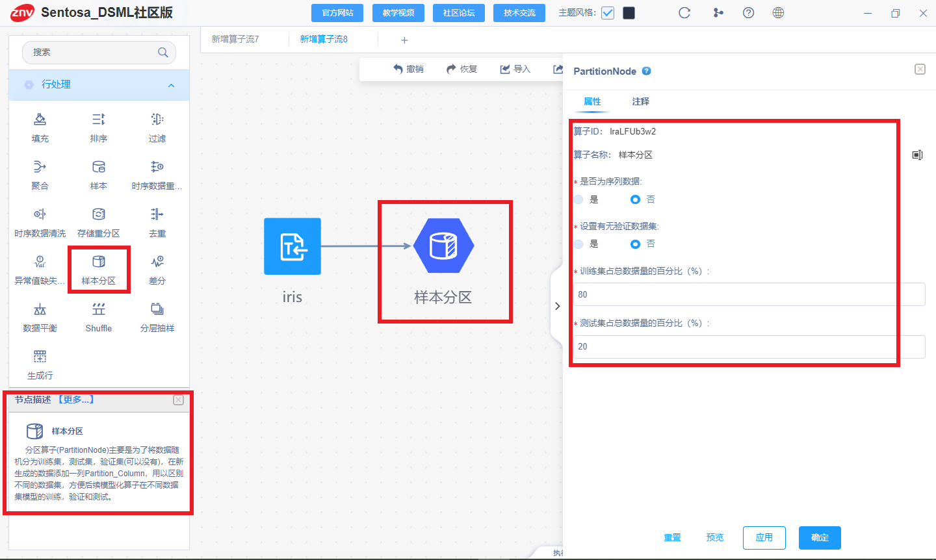Click the 预览 link
The image size is (936, 560).
click(715, 538)
